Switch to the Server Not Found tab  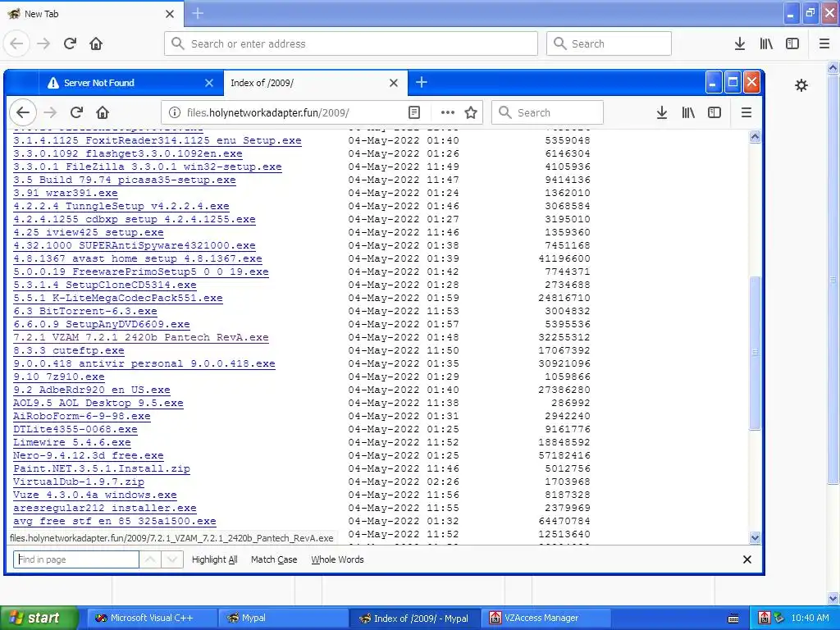pos(130,83)
